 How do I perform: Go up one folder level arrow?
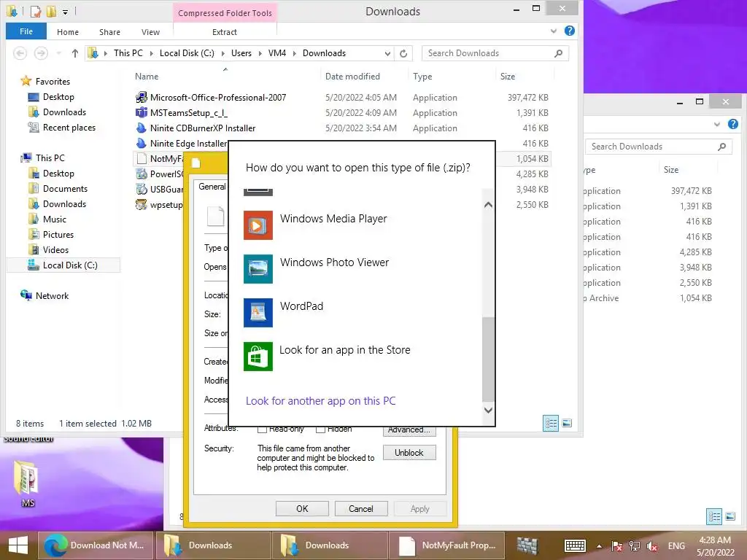75,53
